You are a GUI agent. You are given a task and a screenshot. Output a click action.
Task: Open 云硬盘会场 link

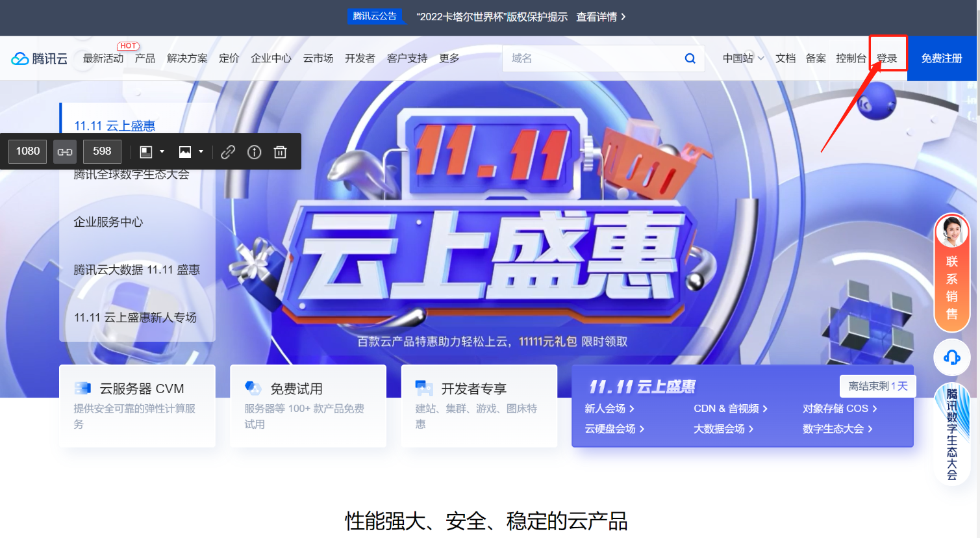(x=614, y=429)
